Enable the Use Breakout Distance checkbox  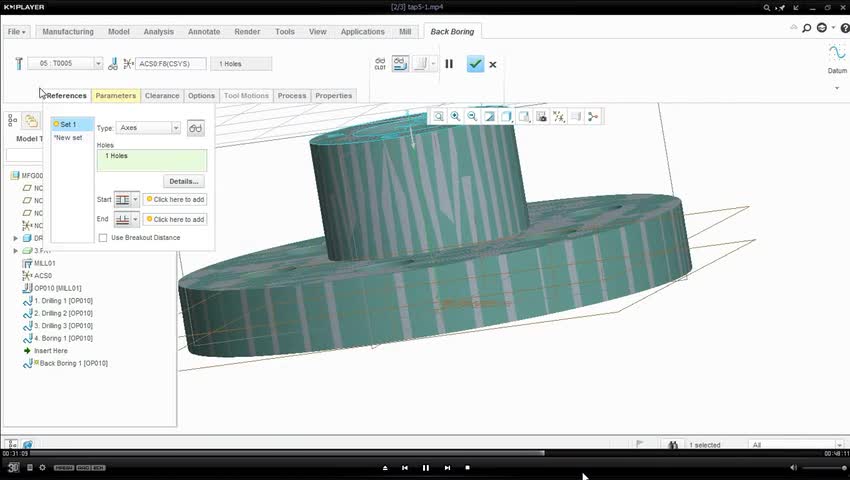tap(103, 238)
